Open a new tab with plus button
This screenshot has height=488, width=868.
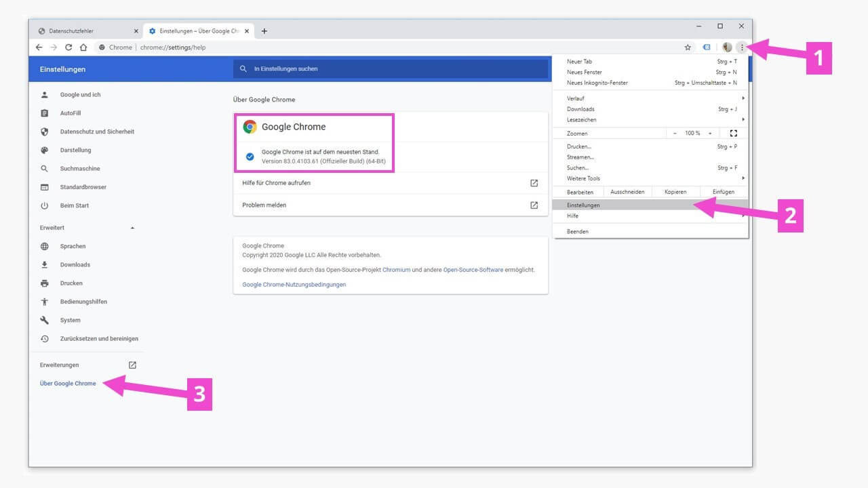pyautogui.click(x=264, y=30)
